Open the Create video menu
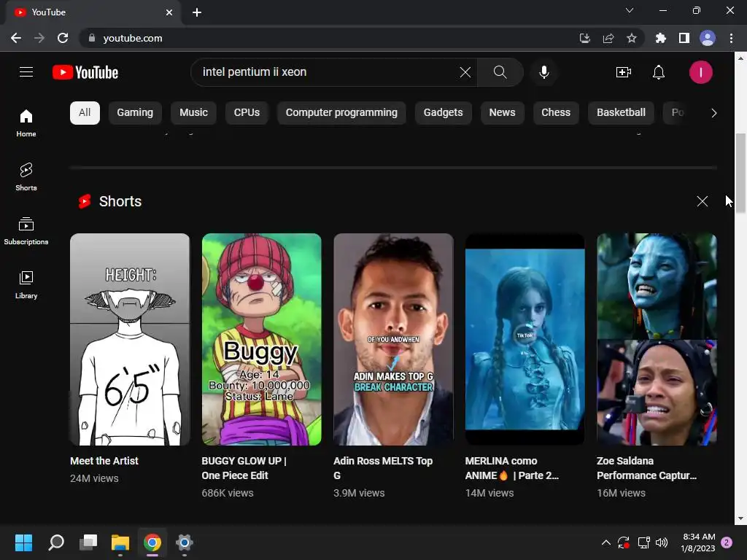This screenshot has height=560, width=747. [x=623, y=72]
